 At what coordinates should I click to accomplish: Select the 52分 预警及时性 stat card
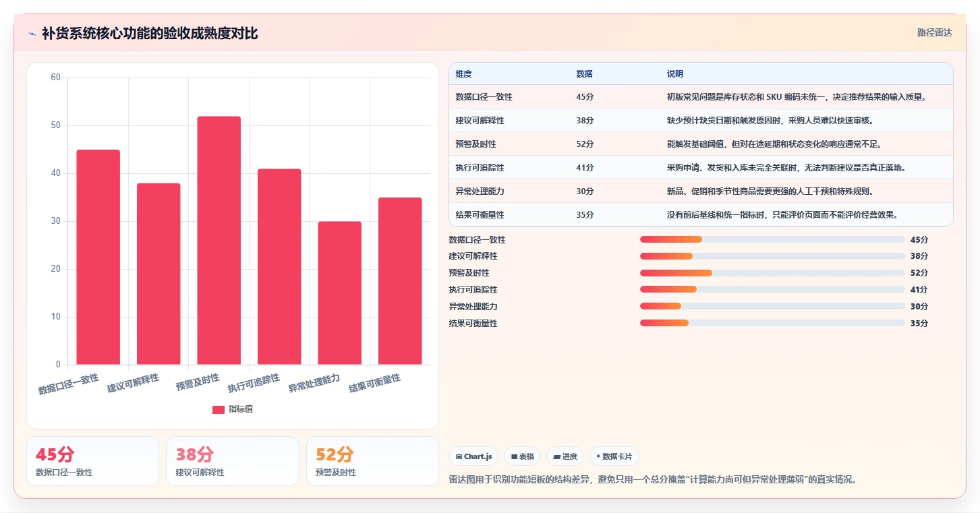[372, 461]
